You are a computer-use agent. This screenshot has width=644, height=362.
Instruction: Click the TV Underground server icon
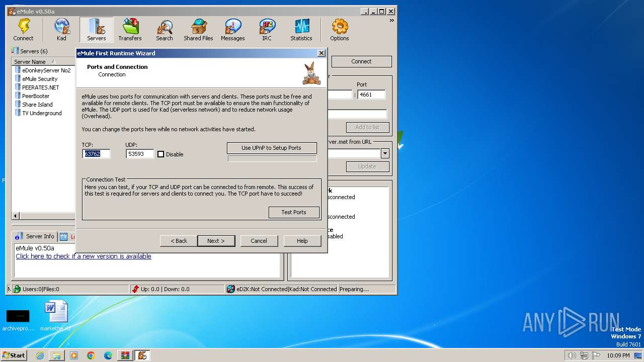18,113
